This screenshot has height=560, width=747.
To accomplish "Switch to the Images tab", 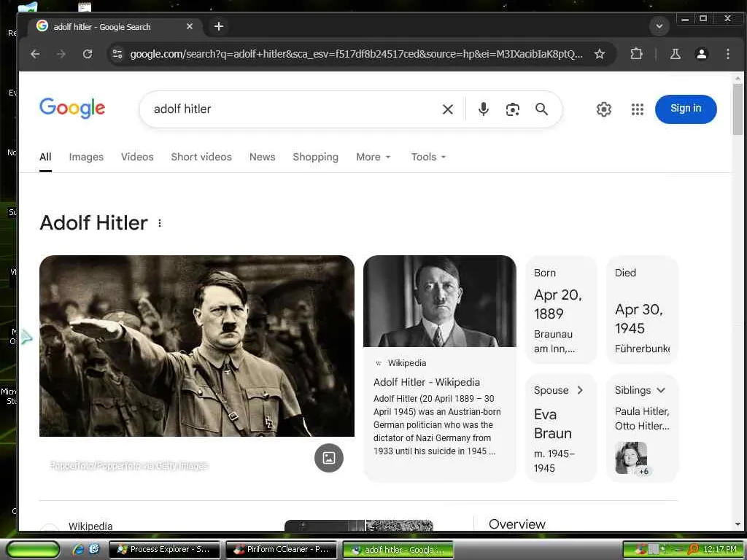I will [x=86, y=157].
